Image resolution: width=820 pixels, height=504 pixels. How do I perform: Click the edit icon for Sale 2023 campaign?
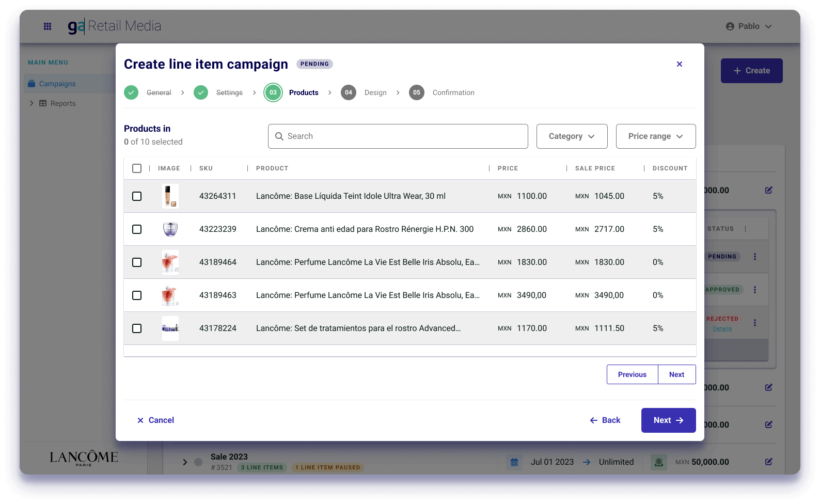769,462
